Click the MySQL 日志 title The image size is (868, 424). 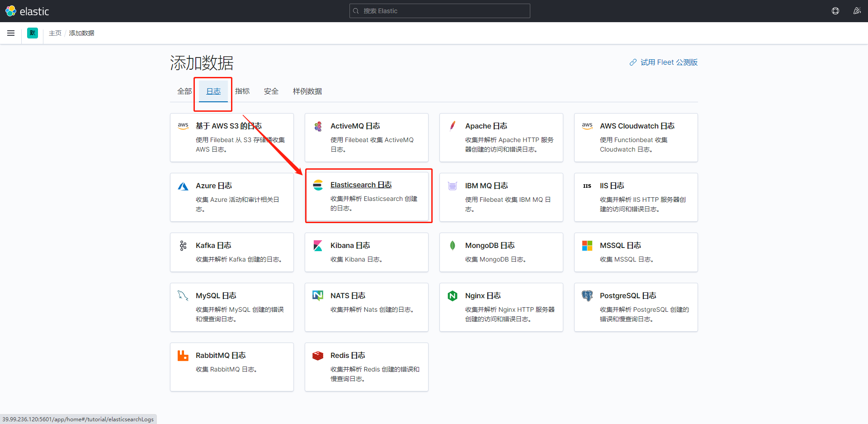tap(216, 295)
